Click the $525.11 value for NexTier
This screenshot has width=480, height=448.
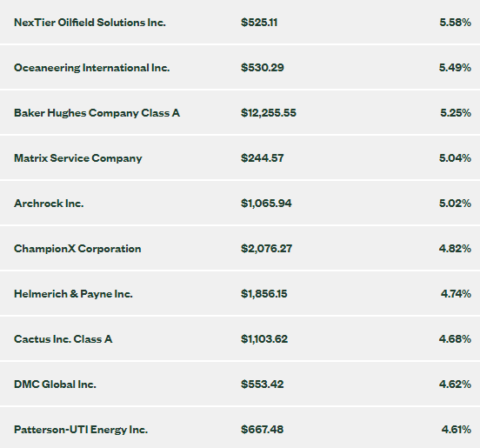[259, 23]
